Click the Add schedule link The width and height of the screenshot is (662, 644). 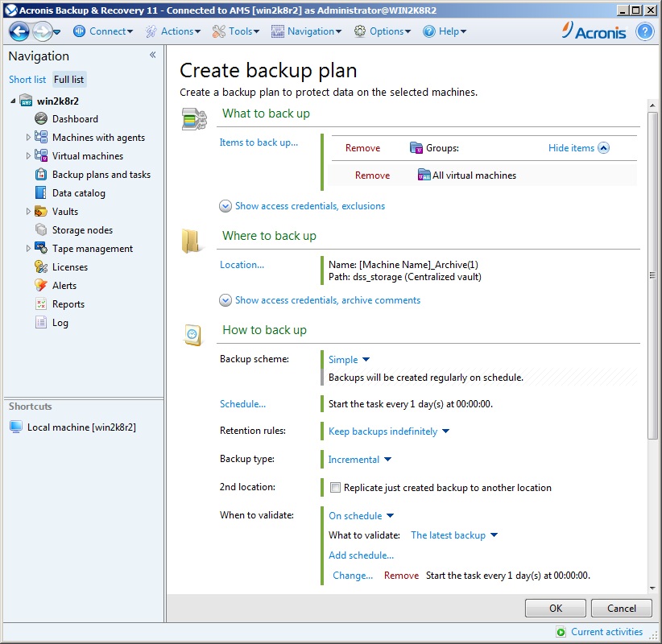[x=361, y=555]
